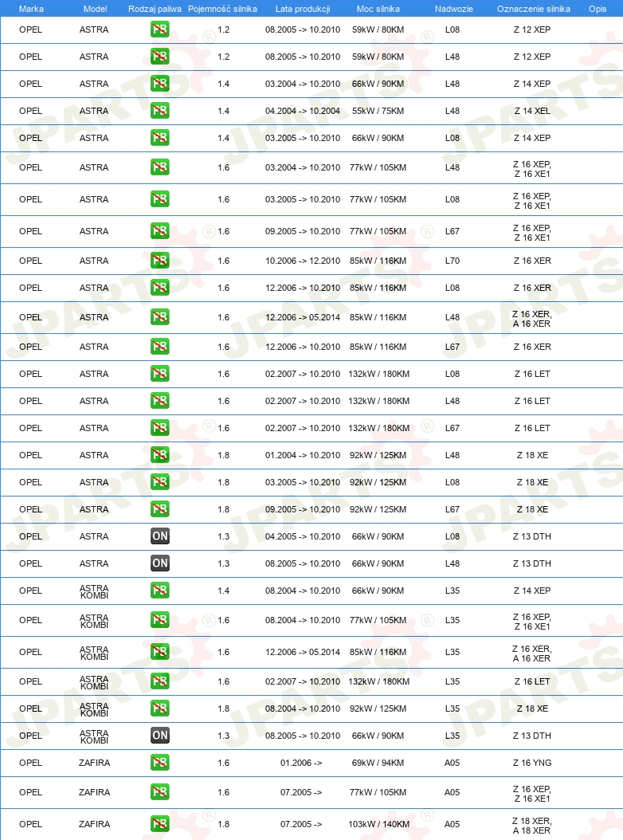The image size is (623, 840).
Task: Click the ON diesel icon in Astra L08 row
Action: 159,536
